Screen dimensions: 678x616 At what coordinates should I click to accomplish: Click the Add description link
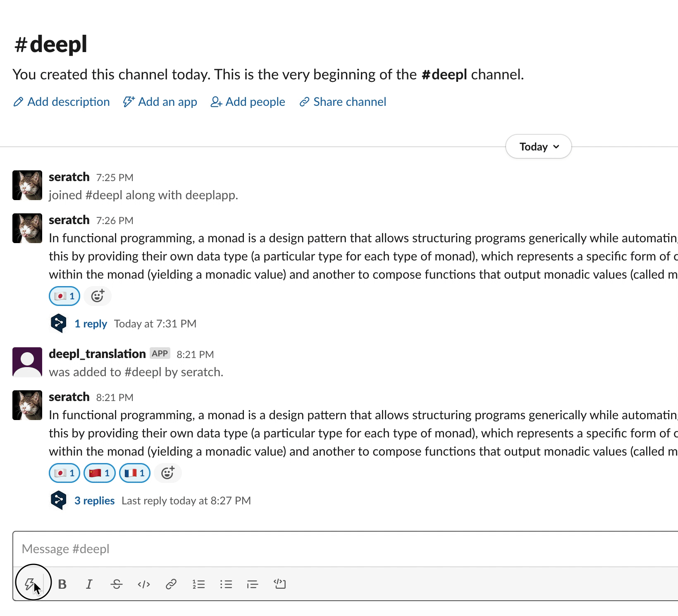62,102
